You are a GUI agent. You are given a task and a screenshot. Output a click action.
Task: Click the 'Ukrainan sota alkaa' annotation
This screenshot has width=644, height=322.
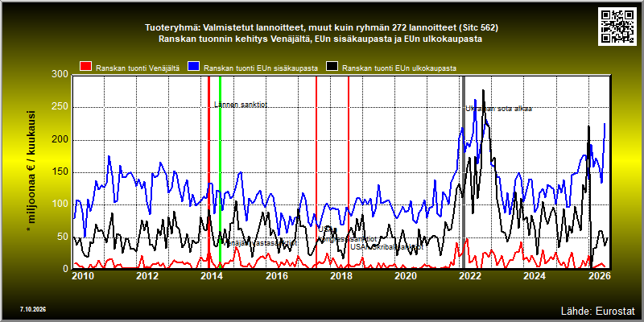pyautogui.click(x=498, y=109)
